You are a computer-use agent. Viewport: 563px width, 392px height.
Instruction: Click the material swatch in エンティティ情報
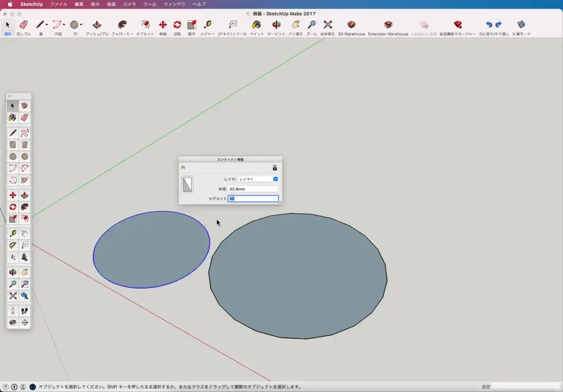tap(187, 185)
